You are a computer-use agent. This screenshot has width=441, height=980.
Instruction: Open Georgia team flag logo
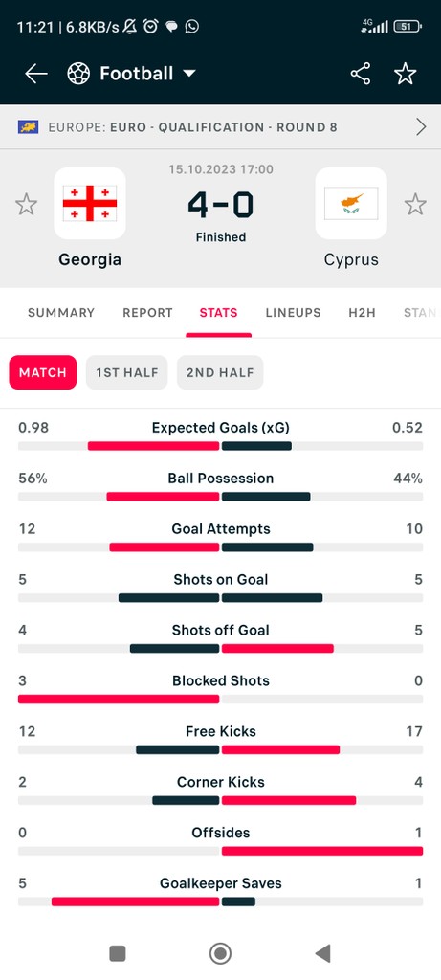tap(90, 204)
